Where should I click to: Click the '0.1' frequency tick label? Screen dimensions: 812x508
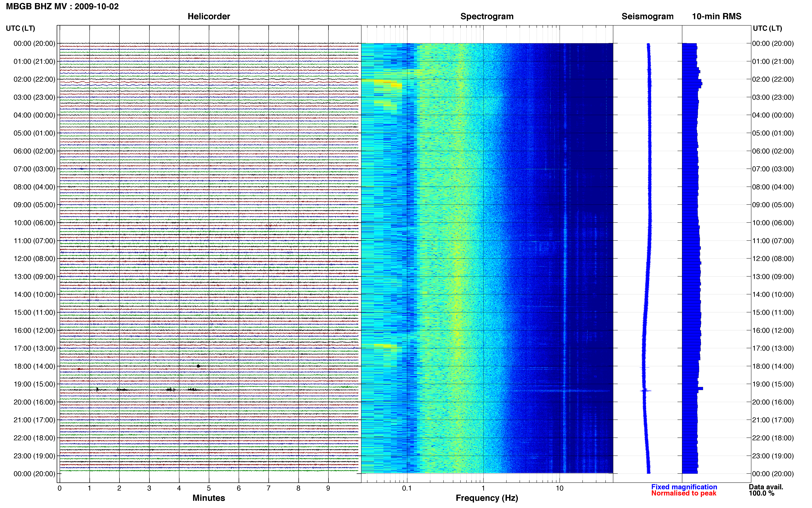[407, 488]
